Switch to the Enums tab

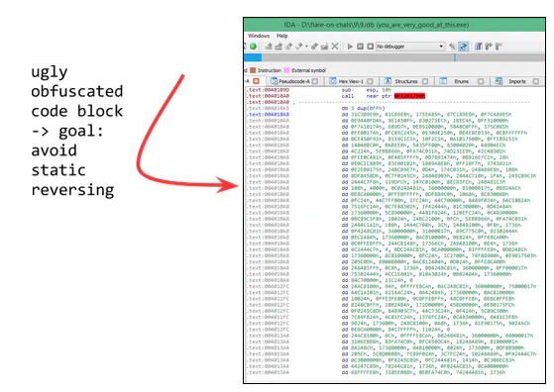click(x=462, y=81)
